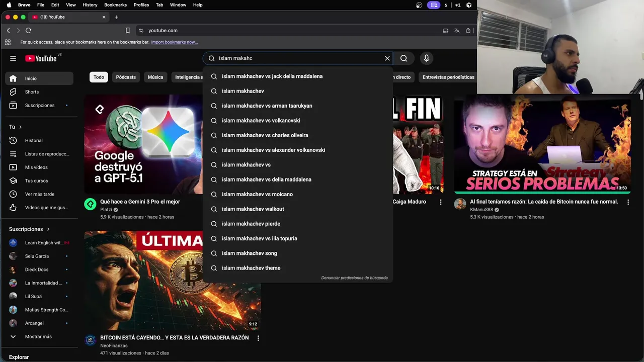
Task: Go to the YouTube logo home
Action: 41,58
